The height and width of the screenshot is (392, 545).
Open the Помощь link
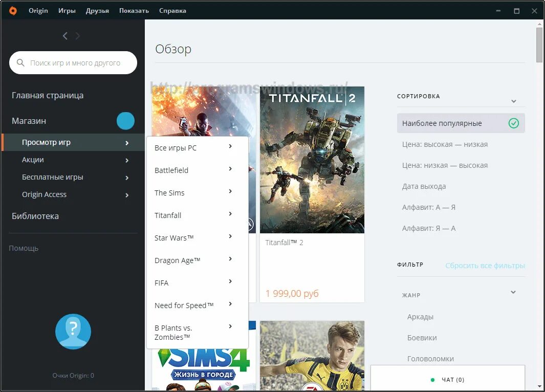point(24,248)
